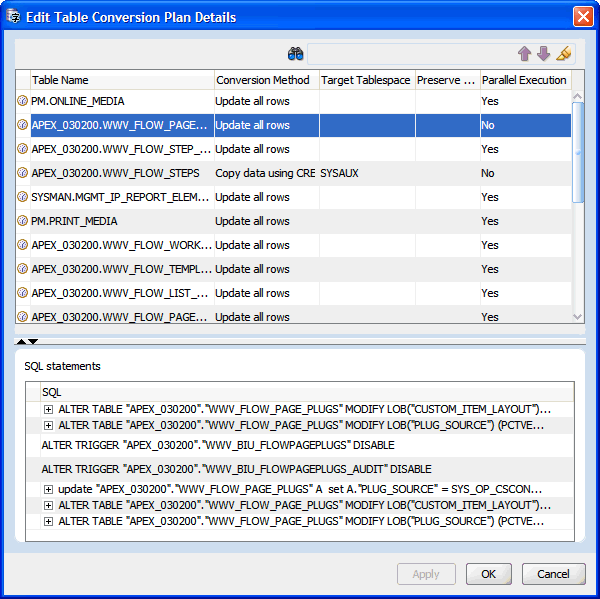Select SYSMAN.MGMT_IP_REPORT_ELEM... table name
600x599 pixels.
[x=120, y=197]
